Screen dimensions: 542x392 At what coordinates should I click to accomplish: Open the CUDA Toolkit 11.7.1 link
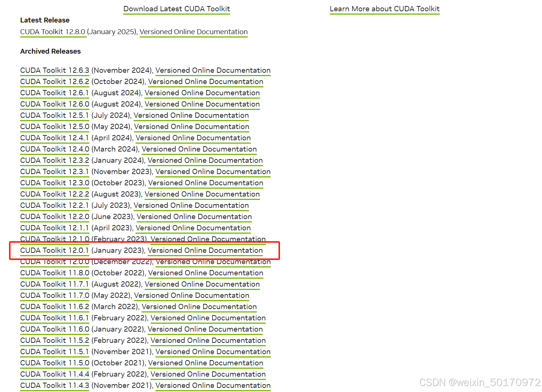[55, 284]
